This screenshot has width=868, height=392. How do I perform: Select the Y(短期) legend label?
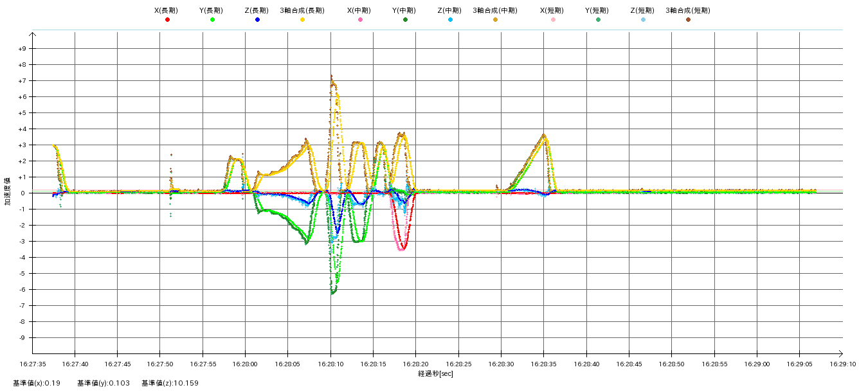[x=597, y=10]
